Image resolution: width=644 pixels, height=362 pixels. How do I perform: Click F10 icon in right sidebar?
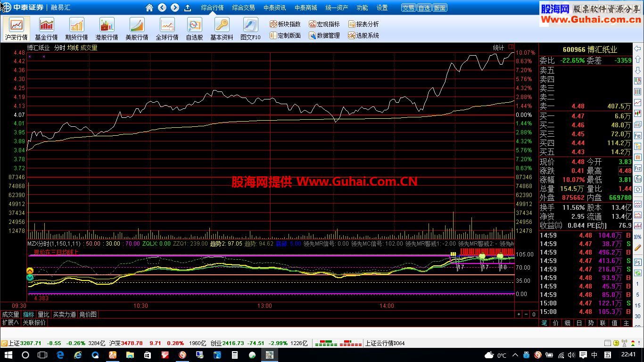coord(638,135)
